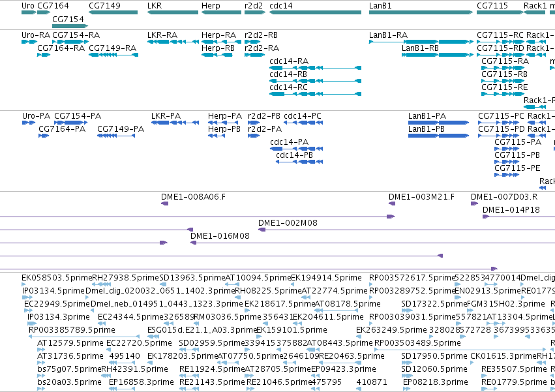Click transcript cdc14-RA glyph
The width and height of the screenshot is (555, 392).
tap(316, 68)
